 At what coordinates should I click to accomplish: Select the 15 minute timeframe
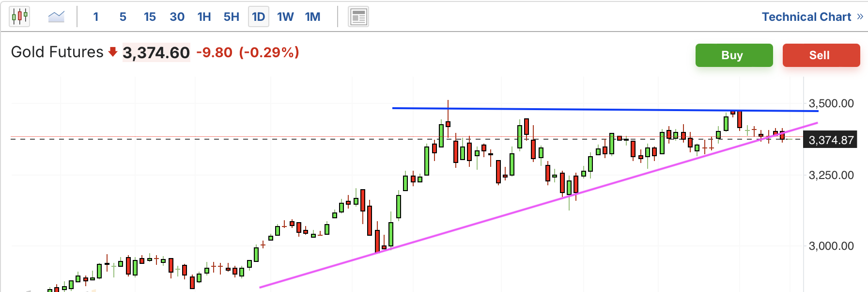(150, 17)
